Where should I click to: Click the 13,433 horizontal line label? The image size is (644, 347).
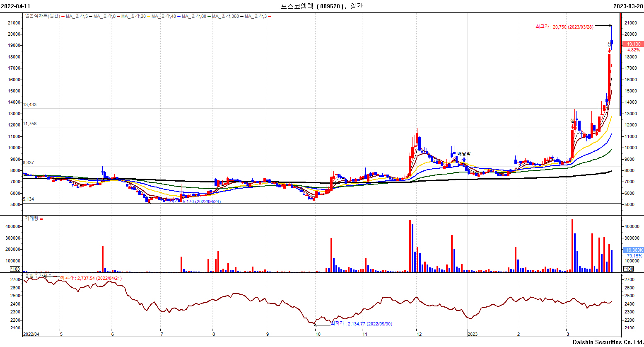coord(30,104)
